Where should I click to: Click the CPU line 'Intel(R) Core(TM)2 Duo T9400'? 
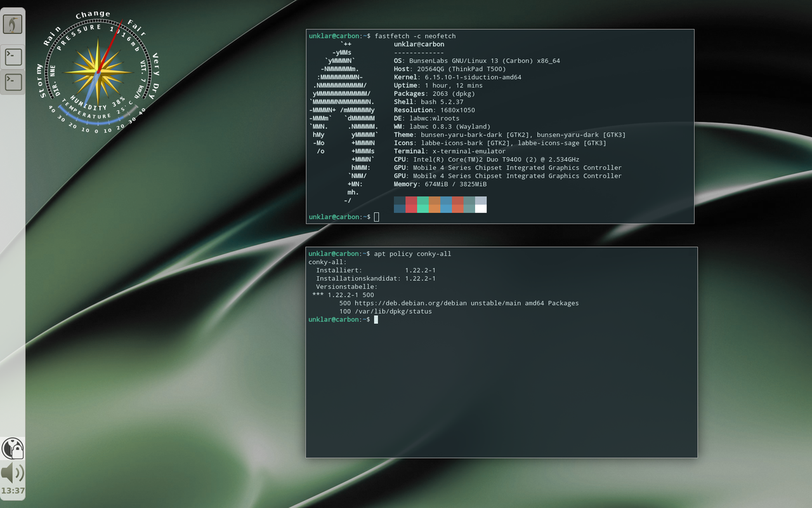[x=487, y=160]
